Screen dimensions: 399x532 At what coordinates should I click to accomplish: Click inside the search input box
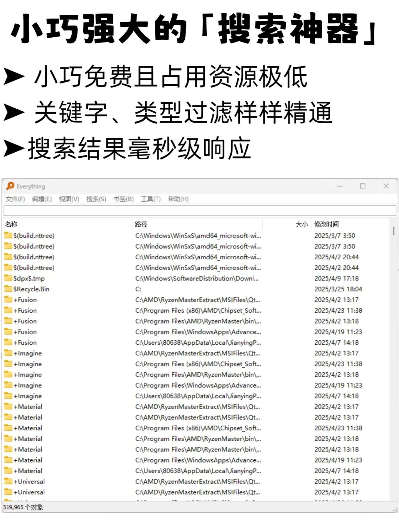(199, 210)
